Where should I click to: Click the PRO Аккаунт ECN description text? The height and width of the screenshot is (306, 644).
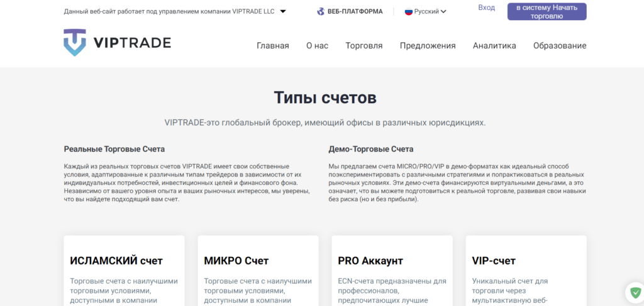(x=392, y=291)
